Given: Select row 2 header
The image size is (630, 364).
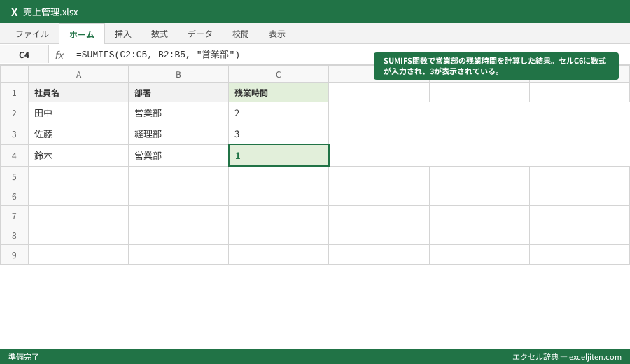Looking at the screenshot, I should pos(14,113).
